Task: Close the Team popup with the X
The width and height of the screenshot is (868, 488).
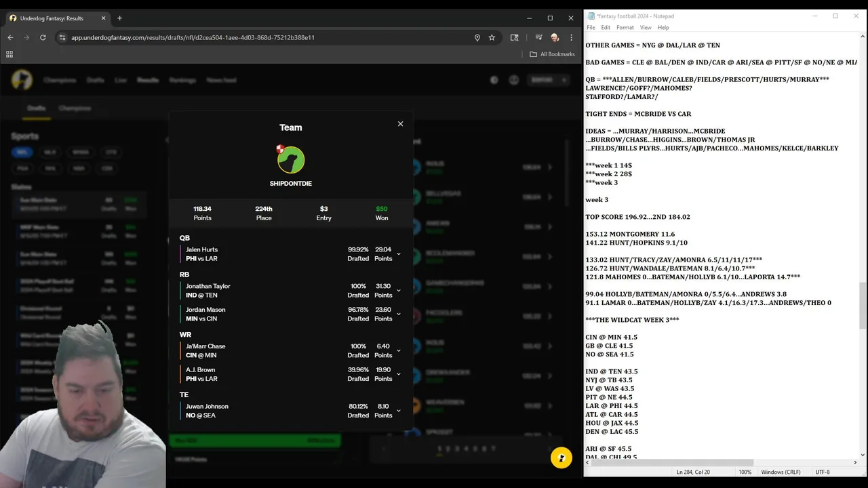Action: [400, 123]
